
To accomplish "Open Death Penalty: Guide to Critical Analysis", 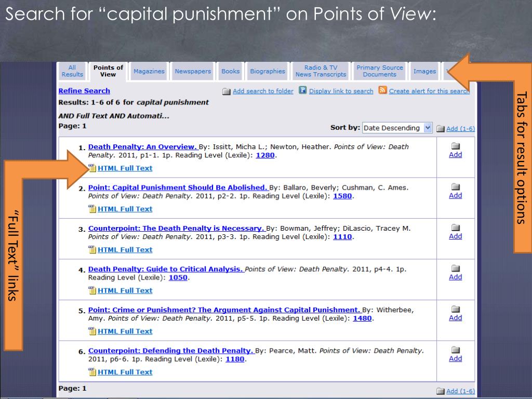I will pyautogui.click(x=166, y=269).
